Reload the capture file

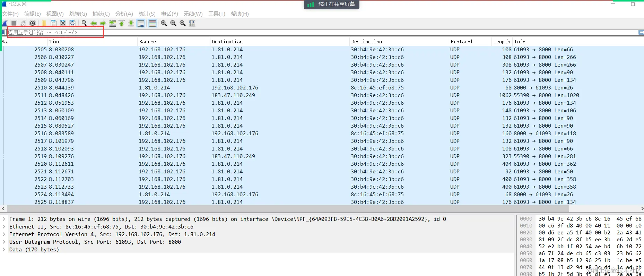(72, 23)
